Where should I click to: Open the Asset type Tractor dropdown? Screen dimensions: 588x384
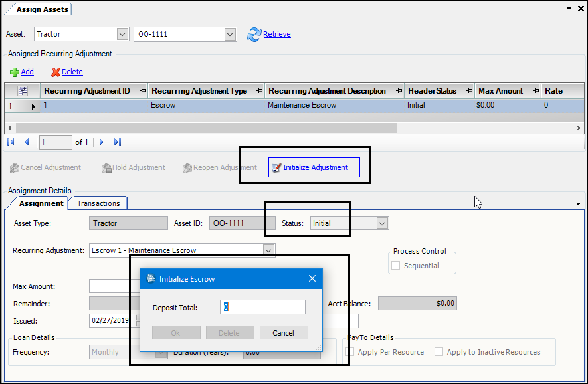(122, 34)
